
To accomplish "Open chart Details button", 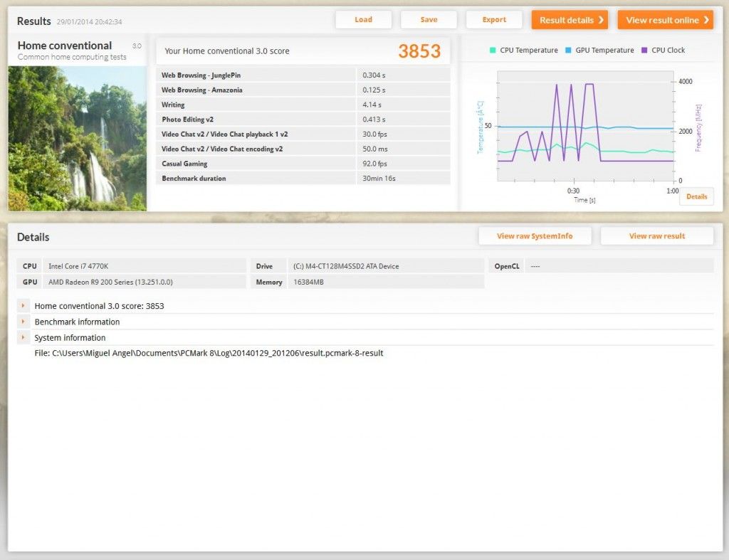I will click(696, 196).
